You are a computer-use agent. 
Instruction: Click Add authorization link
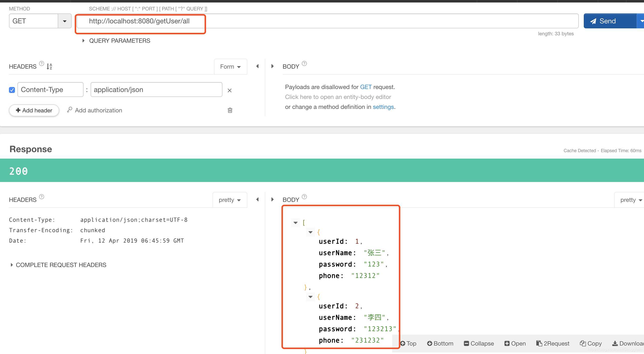[x=95, y=110]
